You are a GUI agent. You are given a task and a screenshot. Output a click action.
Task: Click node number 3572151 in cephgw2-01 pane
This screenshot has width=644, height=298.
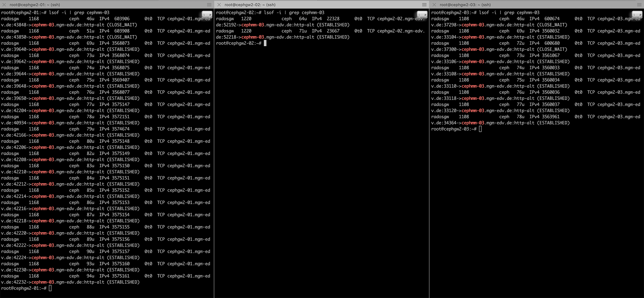(x=121, y=117)
